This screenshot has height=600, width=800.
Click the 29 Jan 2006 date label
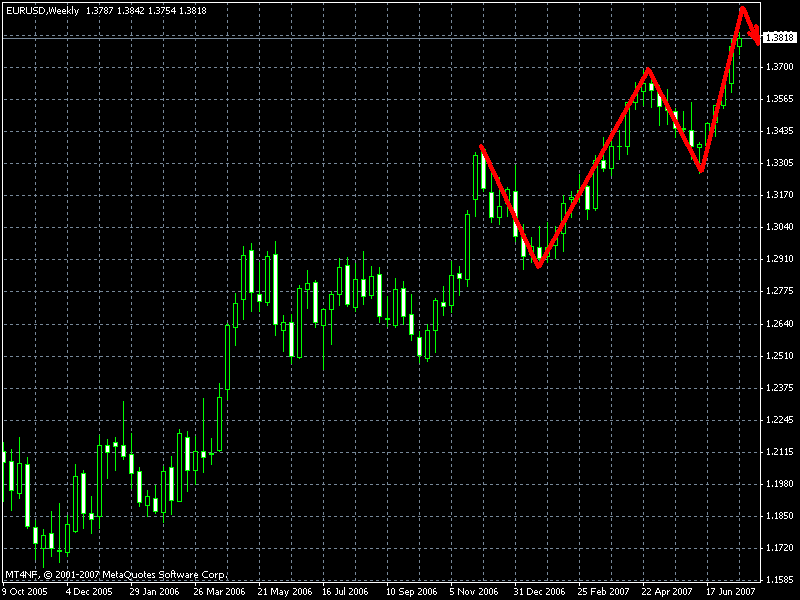(x=155, y=592)
